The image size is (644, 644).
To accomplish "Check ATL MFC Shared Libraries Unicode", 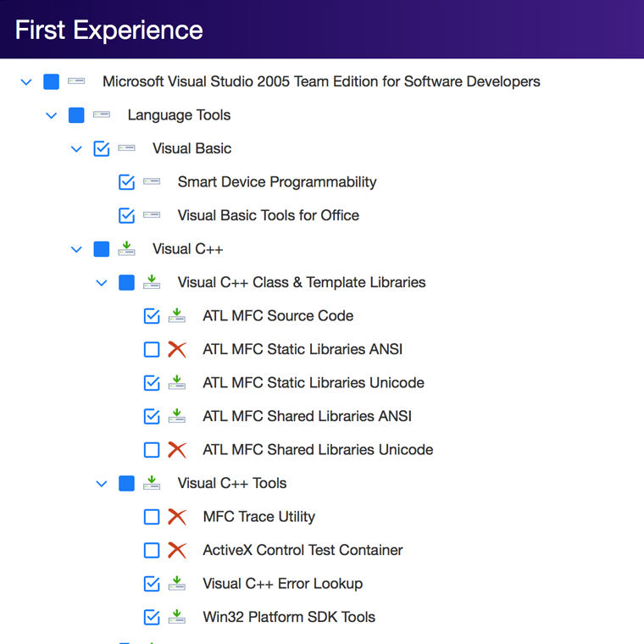I will 152,450.
